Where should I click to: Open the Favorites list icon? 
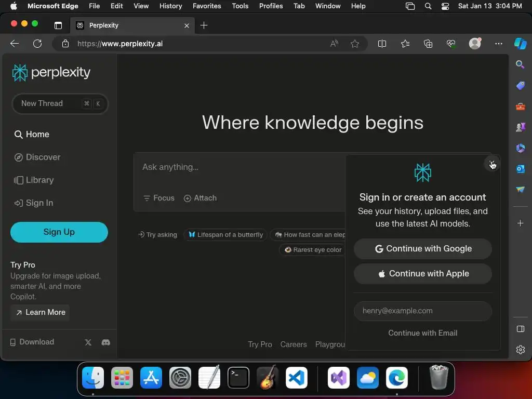pos(405,44)
